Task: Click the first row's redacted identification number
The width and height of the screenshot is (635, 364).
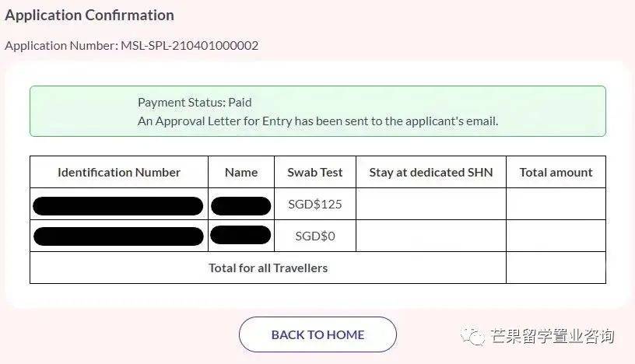Action: [x=118, y=205]
